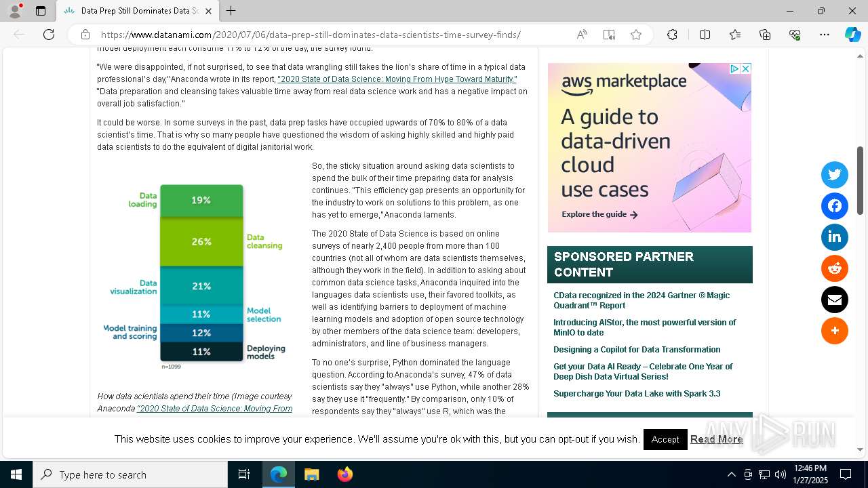Open Designing a Copilot for Data Transformation
Screen dimensions: 868x488
tap(637, 350)
